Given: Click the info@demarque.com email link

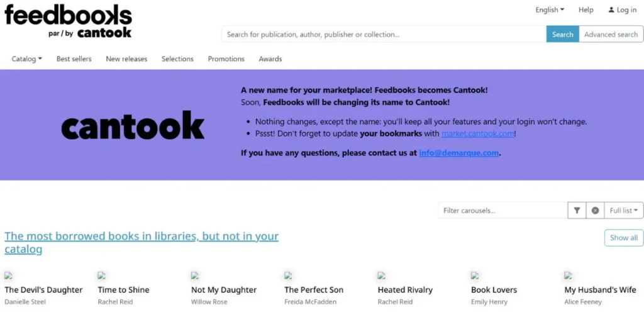Looking at the screenshot, I should pos(459,152).
